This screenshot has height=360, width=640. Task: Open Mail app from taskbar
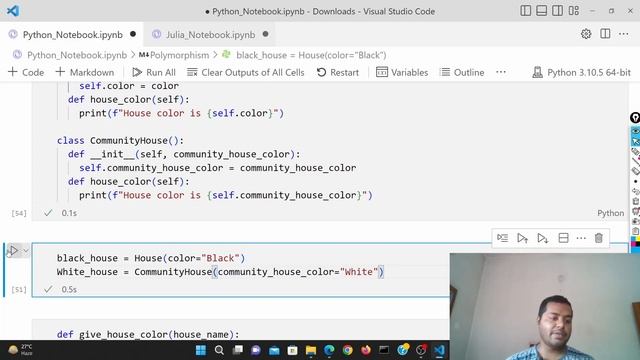[274, 350]
